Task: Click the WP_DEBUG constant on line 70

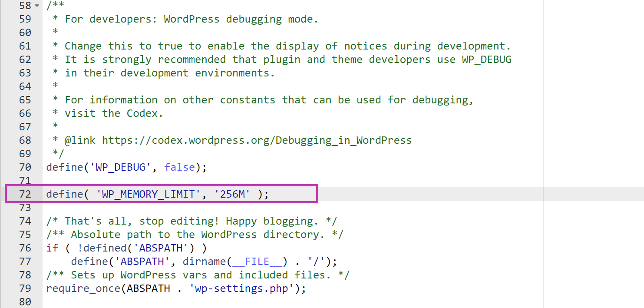Action: [x=120, y=167]
